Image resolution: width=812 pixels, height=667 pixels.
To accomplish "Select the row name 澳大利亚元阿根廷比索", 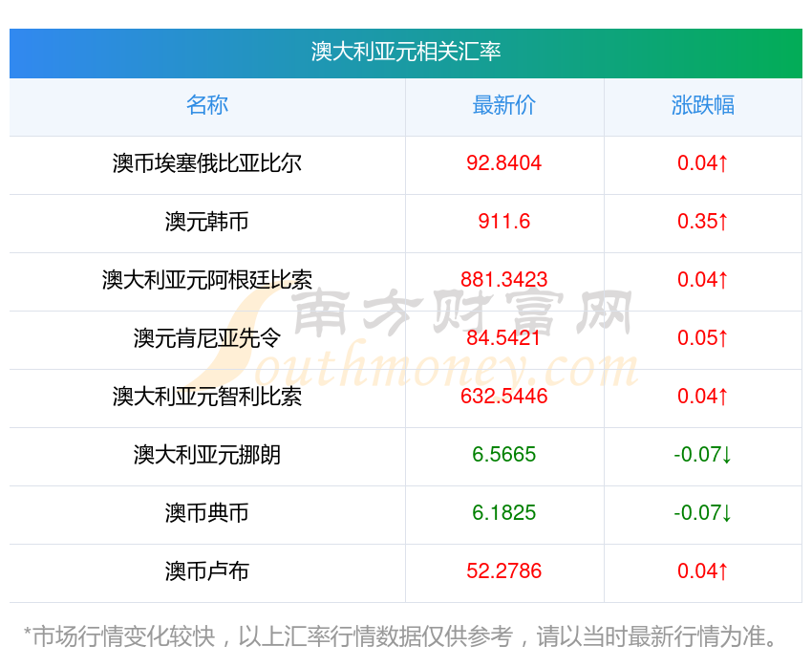I will 207,280.
